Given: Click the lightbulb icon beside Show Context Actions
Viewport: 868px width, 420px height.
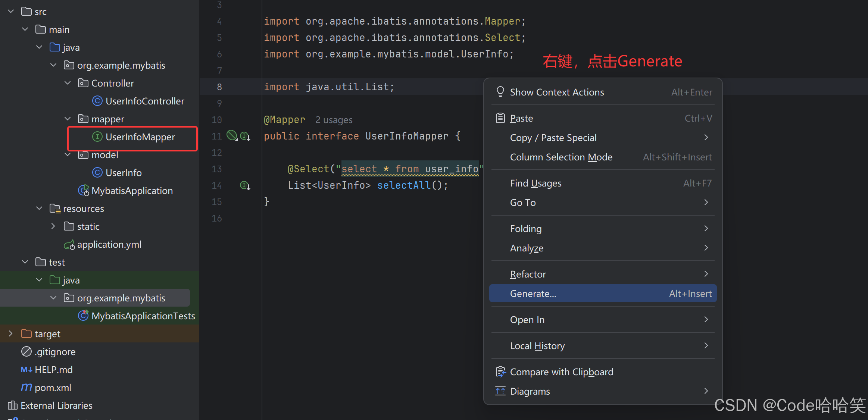Looking at the screenshot, I should (500, 92).
